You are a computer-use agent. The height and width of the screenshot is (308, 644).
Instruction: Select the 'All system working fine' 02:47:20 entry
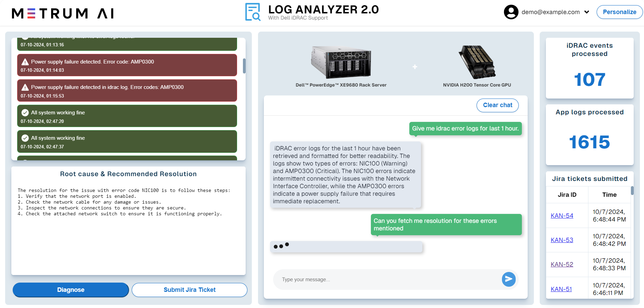coord(127,116)
